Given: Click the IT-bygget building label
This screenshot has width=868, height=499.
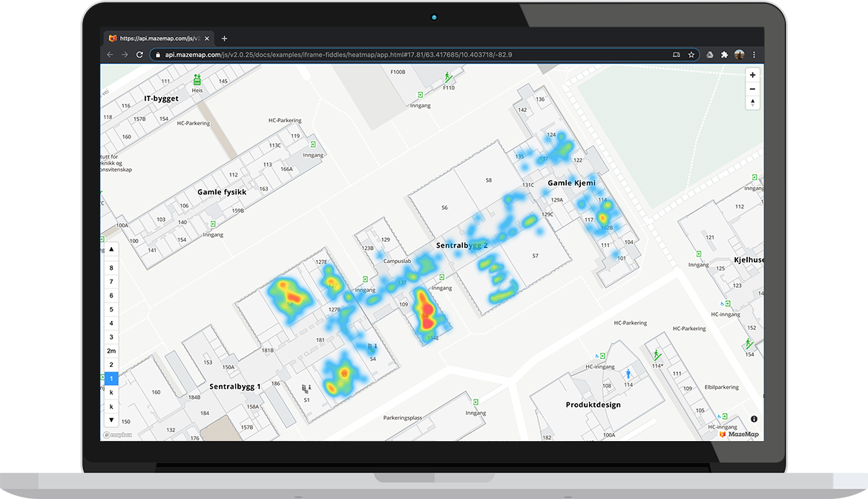Looking at the screenshot, I should [x=161, y=99].
